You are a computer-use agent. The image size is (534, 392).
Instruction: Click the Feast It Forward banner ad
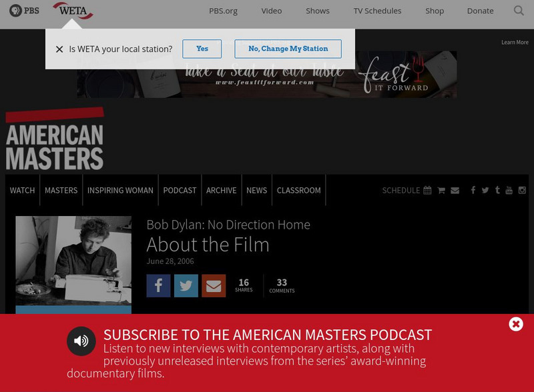coord(266,75)
